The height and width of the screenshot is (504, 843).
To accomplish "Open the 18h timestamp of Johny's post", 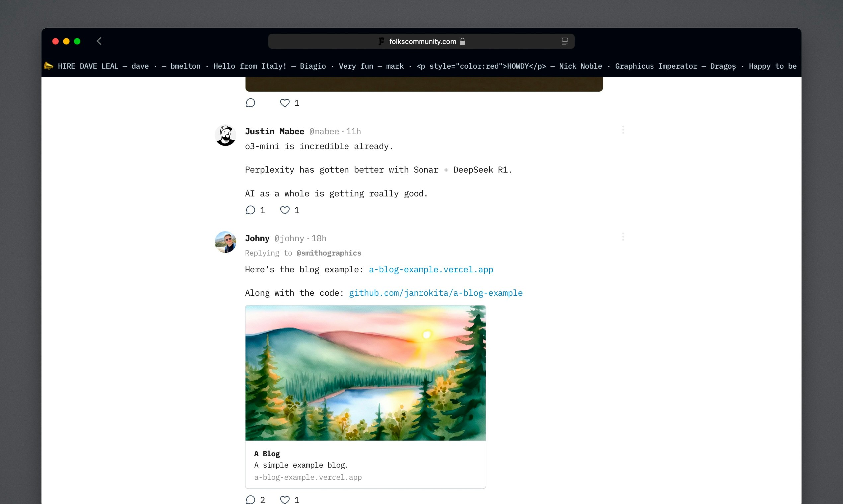I will click(319, 238).
